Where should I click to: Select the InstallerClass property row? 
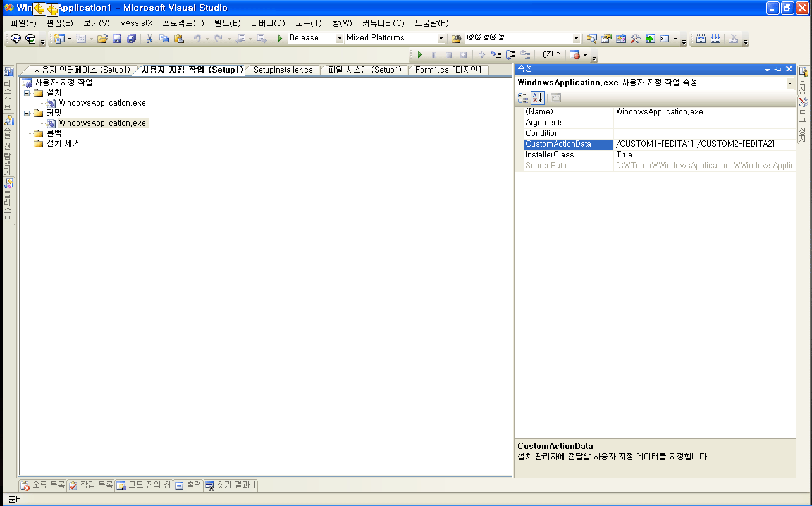659,155
